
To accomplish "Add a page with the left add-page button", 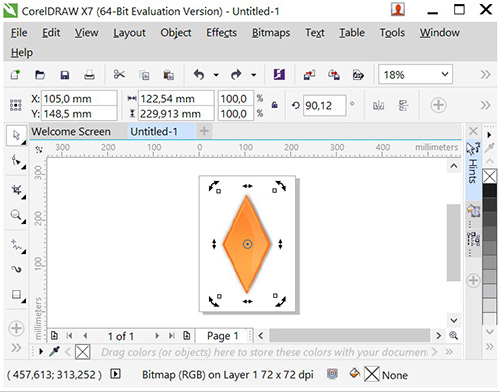I will point(54,335).
